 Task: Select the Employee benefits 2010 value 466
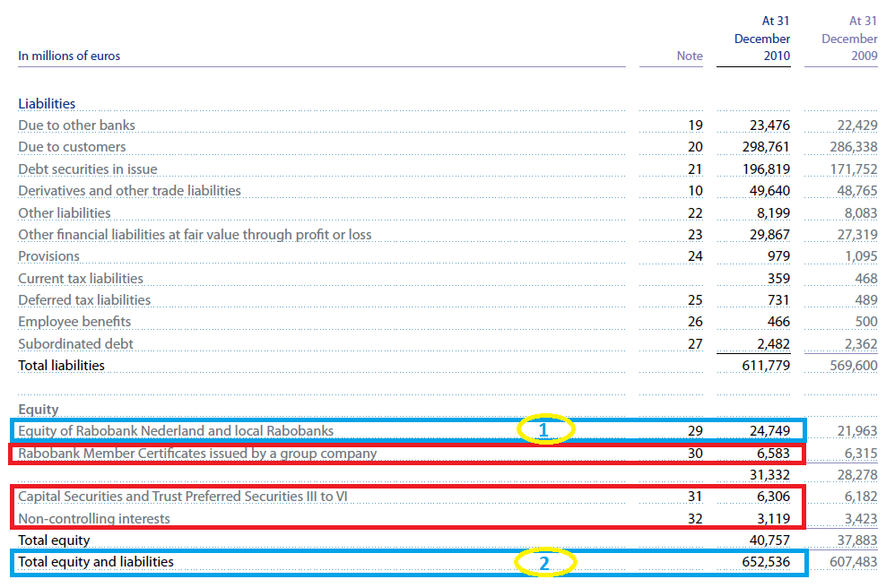[x=778, y=322]
